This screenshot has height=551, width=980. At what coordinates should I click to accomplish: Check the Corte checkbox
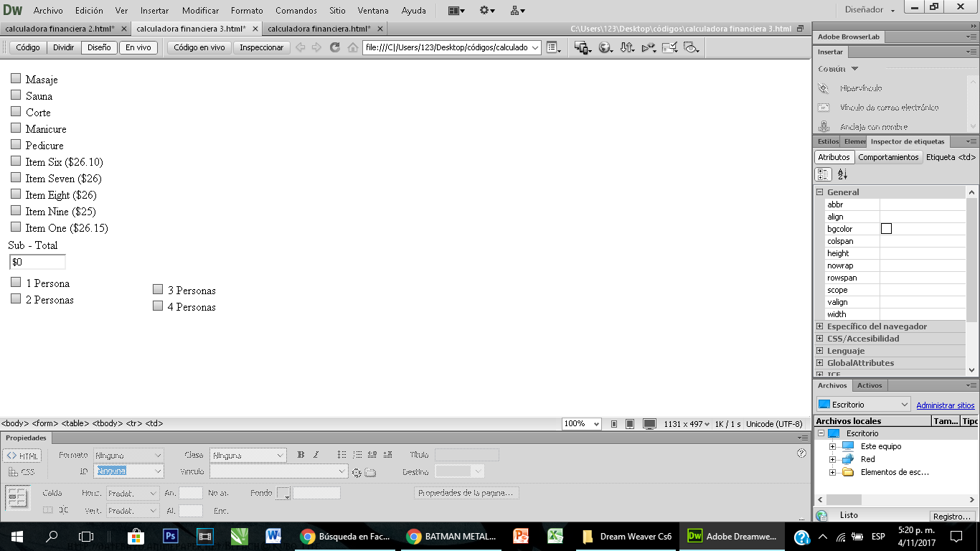[x=16, y=111]
